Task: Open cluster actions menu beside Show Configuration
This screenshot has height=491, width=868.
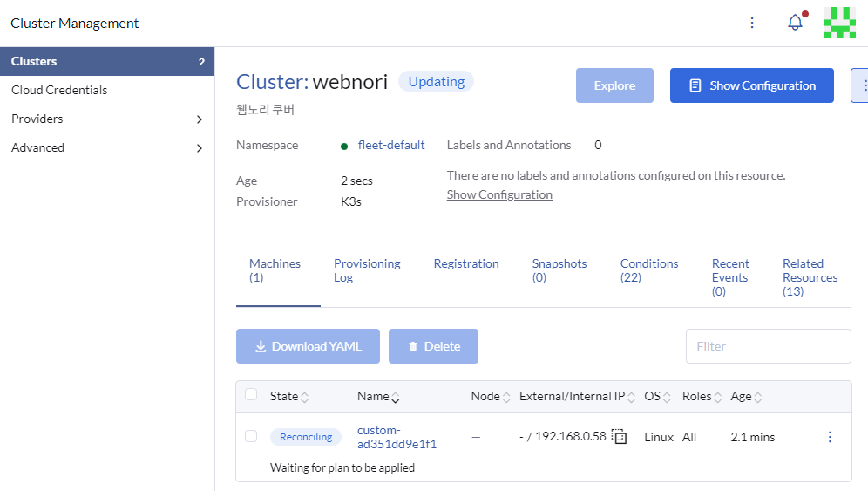Action: pyautogui.click(x=861, y=85)
